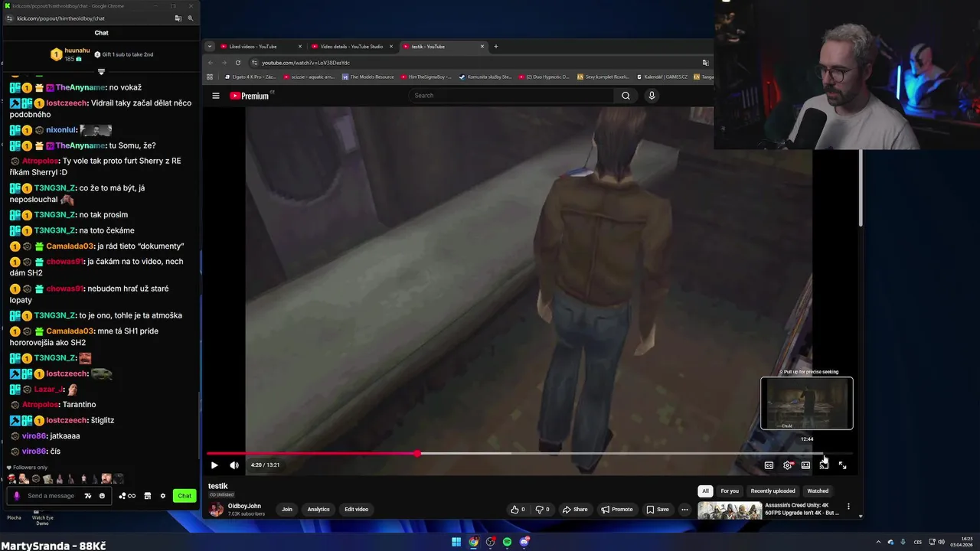This screenshot has height=551, width=980.
Task: Open Komunita služby Steam bookmark
Action: (485, 77)
